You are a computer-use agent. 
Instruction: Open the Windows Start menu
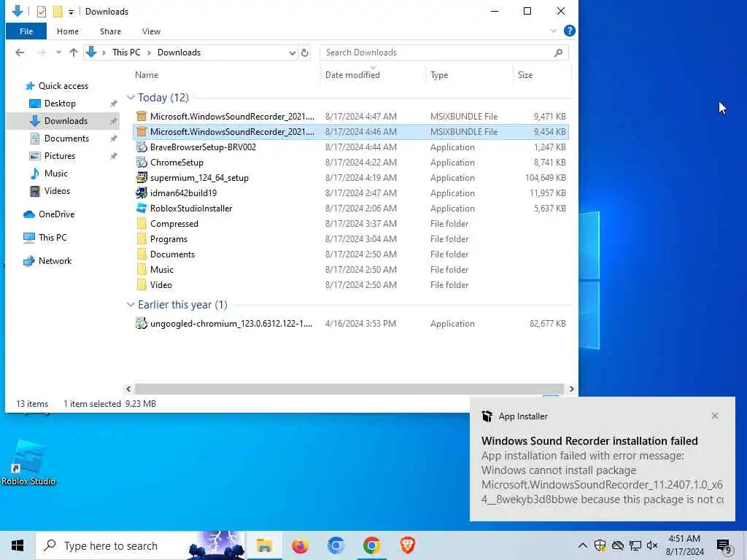[18, 545]
